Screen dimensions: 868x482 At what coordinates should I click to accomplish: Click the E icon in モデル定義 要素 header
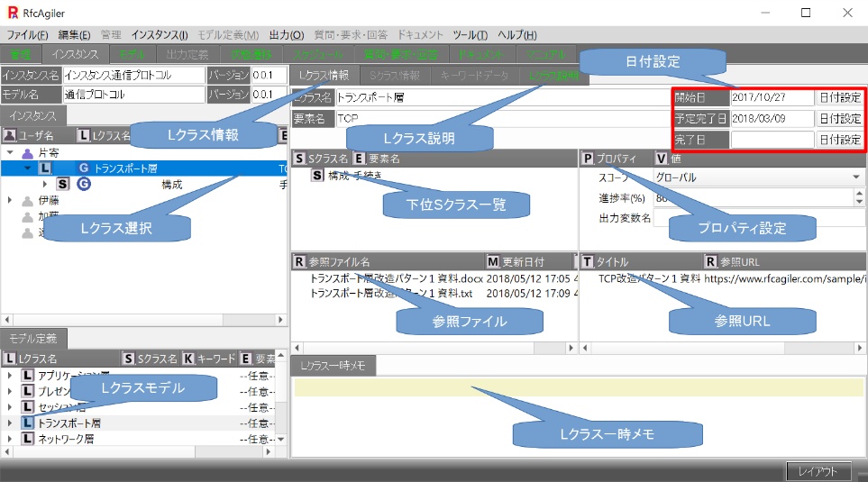[x=246, y=359]
